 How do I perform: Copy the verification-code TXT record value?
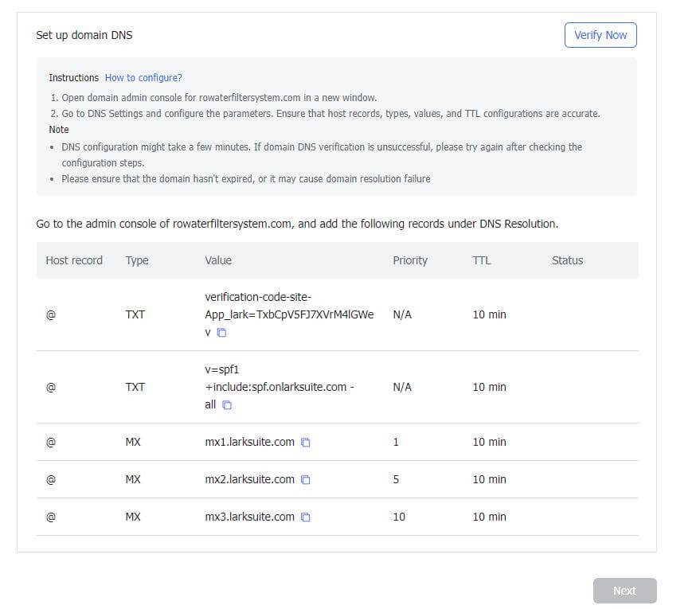222,333
